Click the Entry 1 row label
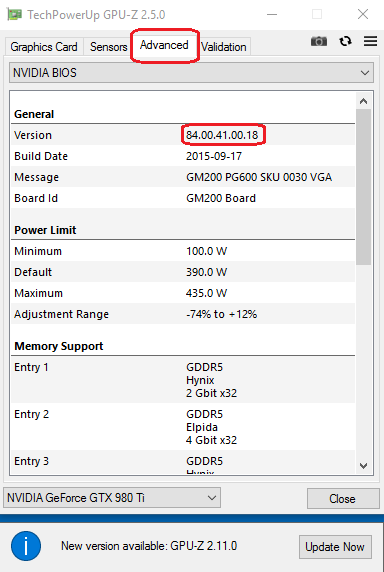 [x=31, y=367]
